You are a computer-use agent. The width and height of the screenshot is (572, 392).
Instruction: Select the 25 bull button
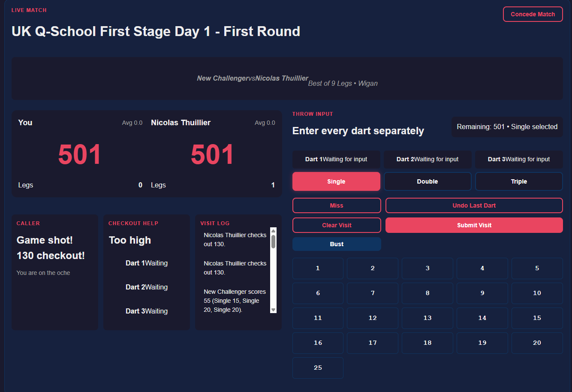(x=318, y=368)
